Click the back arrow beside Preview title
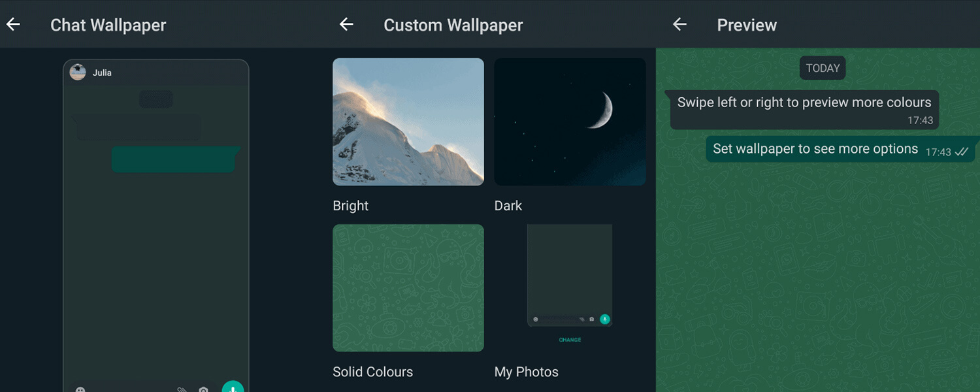This screenshot has height=392, width=980. [679, 24]
